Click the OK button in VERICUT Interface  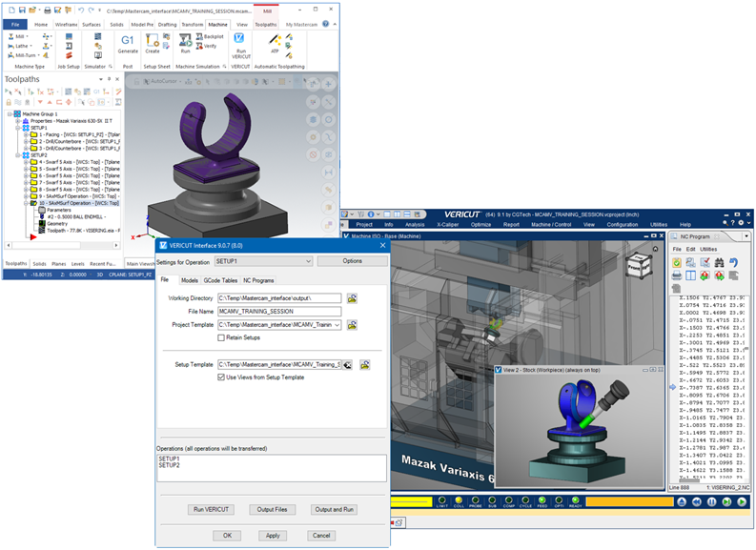pos(227,536)
